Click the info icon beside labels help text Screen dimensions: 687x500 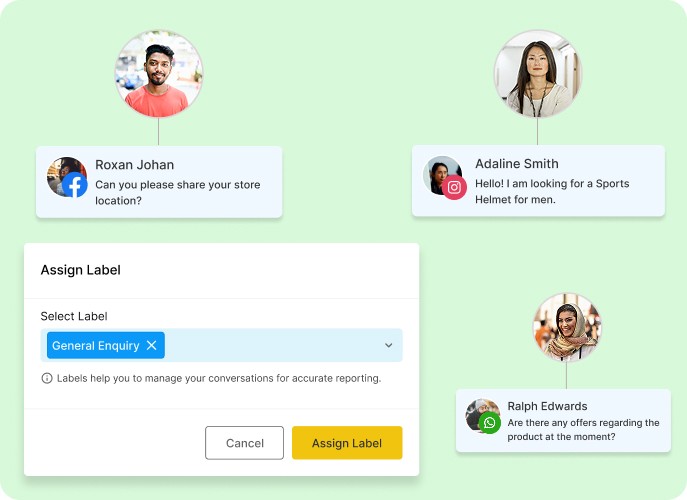[x=47, y=378]
